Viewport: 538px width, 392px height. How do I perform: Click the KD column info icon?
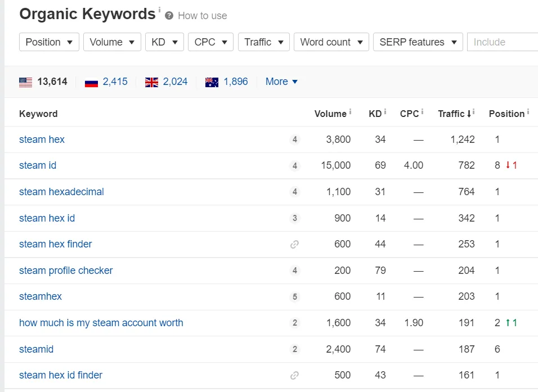tap(385, 111)
